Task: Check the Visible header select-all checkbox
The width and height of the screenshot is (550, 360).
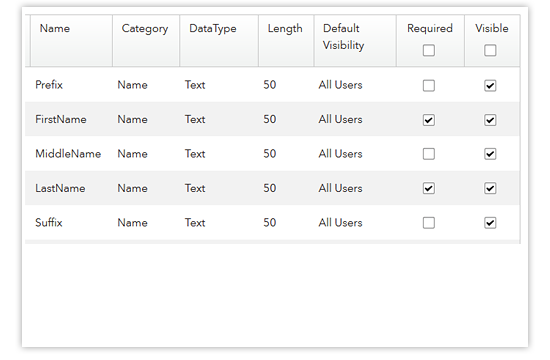Action: [490, 51]
